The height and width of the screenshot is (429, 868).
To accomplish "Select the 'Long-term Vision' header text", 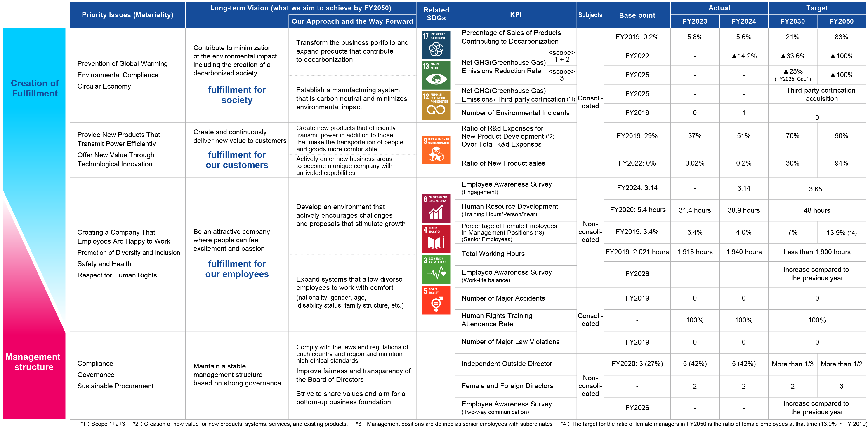I will (301, 8).
